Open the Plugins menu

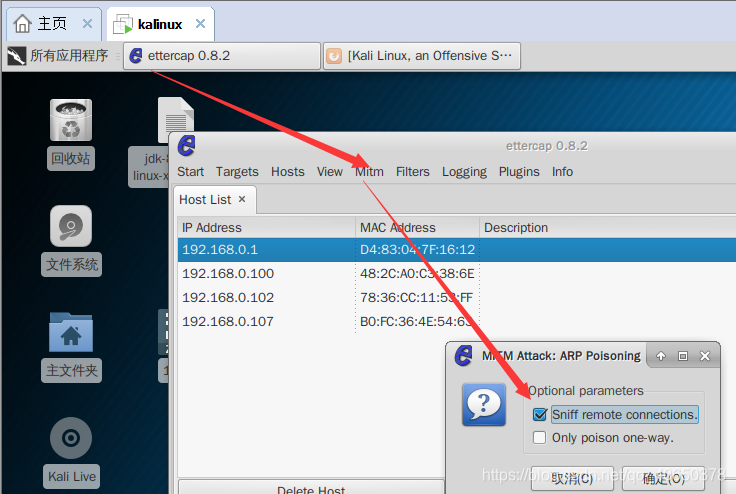(x=519, y=172)
